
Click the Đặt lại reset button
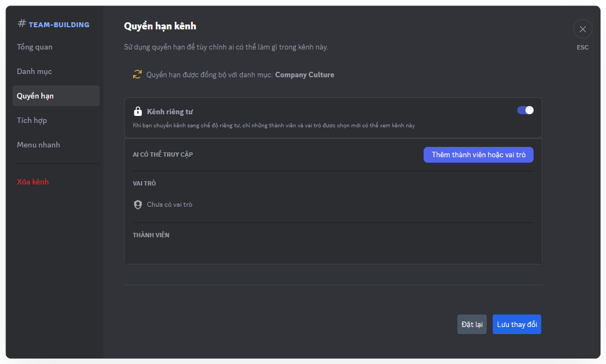click(472, 324)
